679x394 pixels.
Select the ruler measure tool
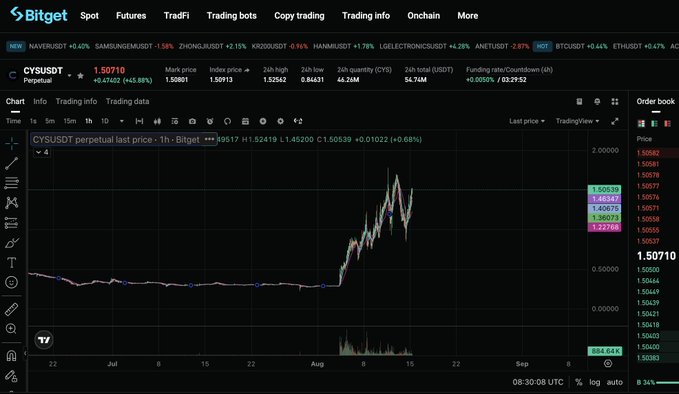pyautogui.click(x=12, y=309)
